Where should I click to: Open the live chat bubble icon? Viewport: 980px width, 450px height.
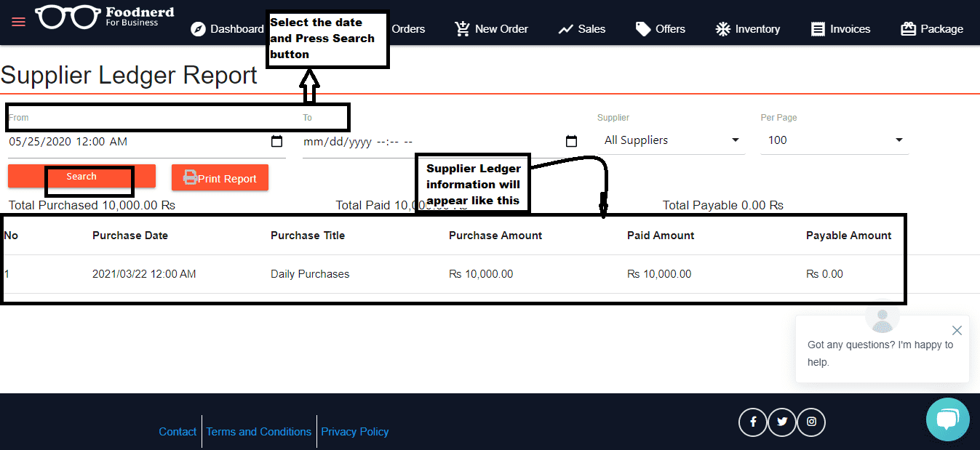point(947,419)
